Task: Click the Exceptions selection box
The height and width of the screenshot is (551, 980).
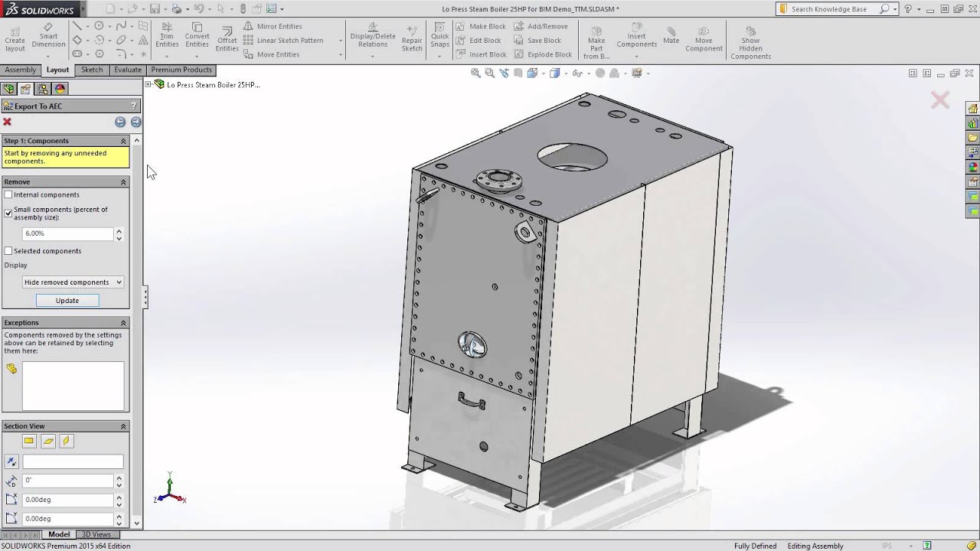Action: pos(73,386)
